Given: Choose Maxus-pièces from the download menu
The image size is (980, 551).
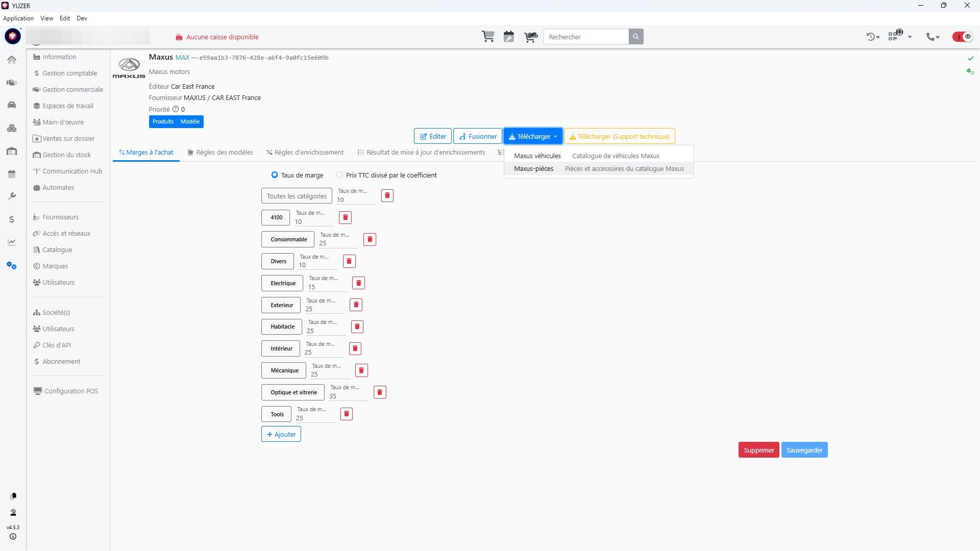Looking at the screenshot, I should pyautogui.click(x=533, y=169).
